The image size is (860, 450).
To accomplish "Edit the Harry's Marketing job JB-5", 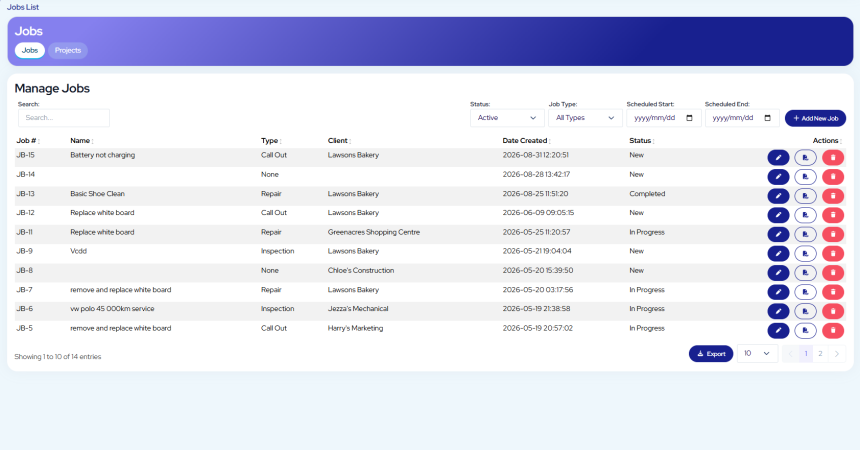I will [778, 330].
